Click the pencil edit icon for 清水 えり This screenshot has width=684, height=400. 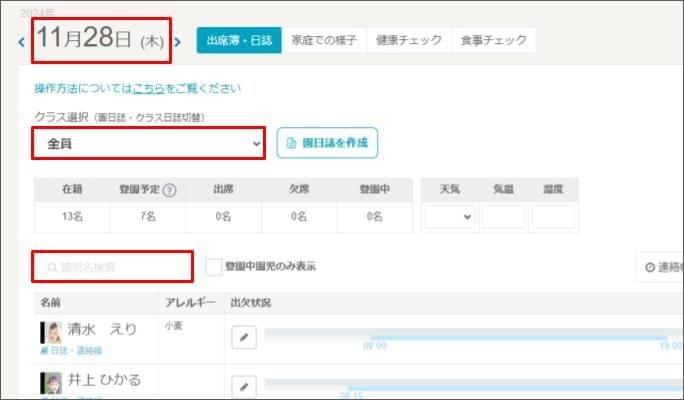coord(244,337)
